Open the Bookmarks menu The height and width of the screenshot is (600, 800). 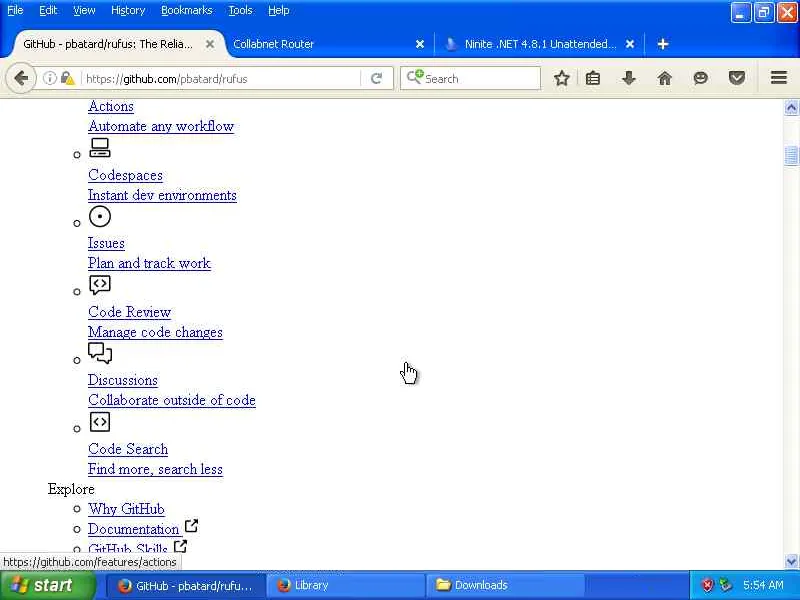pyautogui.click(x=187, y=10)
